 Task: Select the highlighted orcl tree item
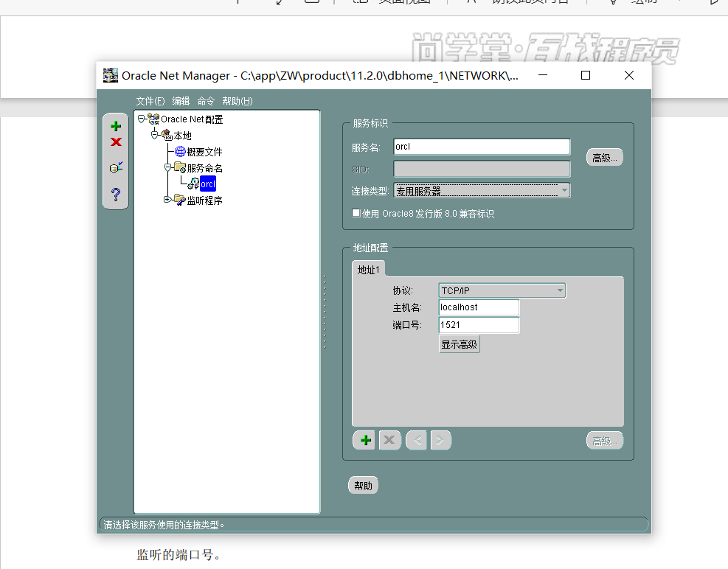pyautogui.click(x=208, y=184)
